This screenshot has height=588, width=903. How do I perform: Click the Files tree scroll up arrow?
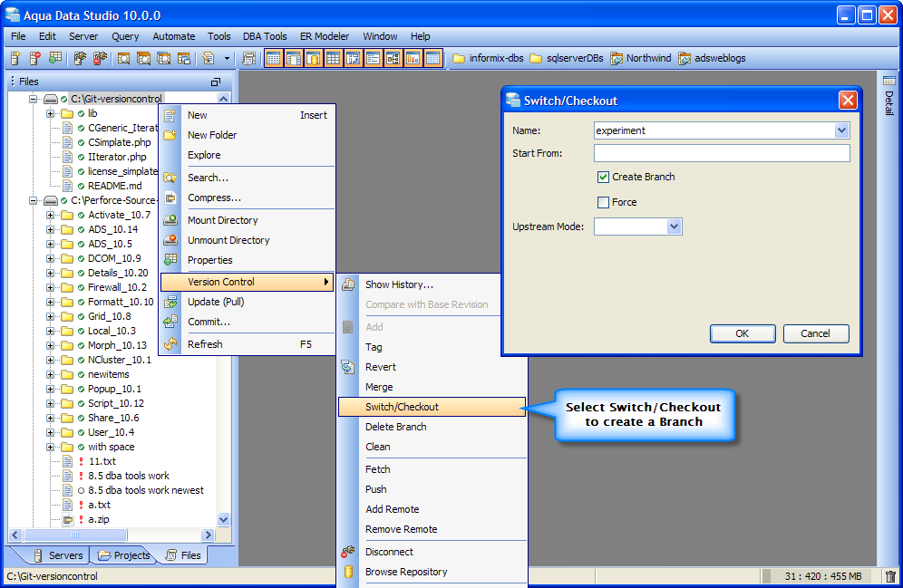tap(223, 99)
